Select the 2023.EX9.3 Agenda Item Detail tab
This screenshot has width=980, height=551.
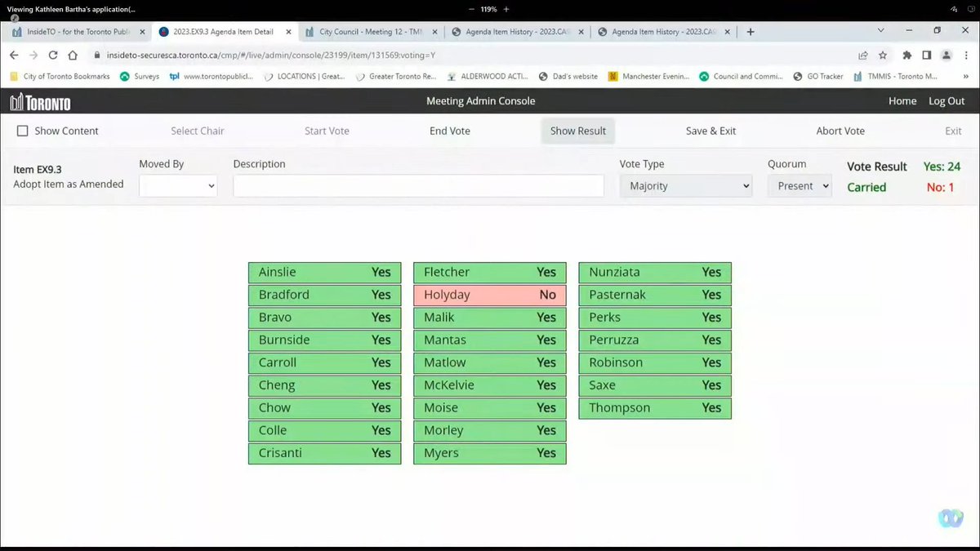(225, 32)
